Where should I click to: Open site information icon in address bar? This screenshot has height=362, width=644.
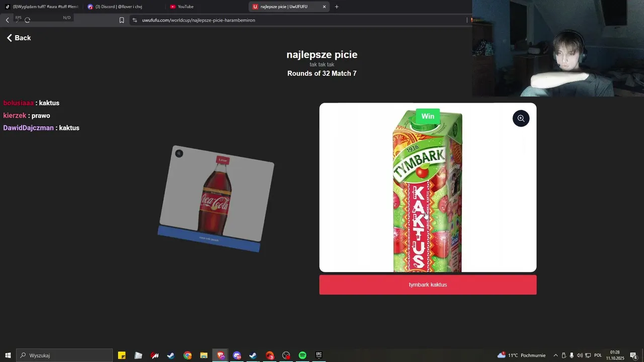point(134,20)
